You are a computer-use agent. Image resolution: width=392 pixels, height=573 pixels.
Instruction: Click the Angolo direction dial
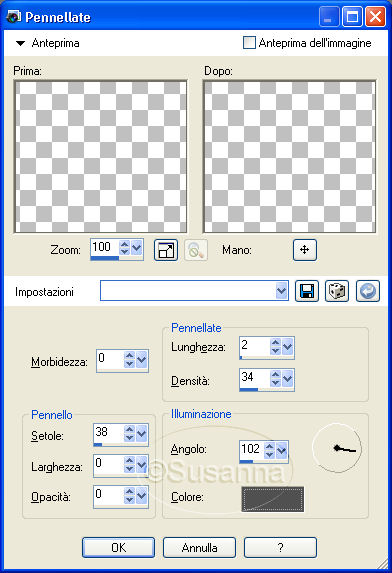coord(337,448)
